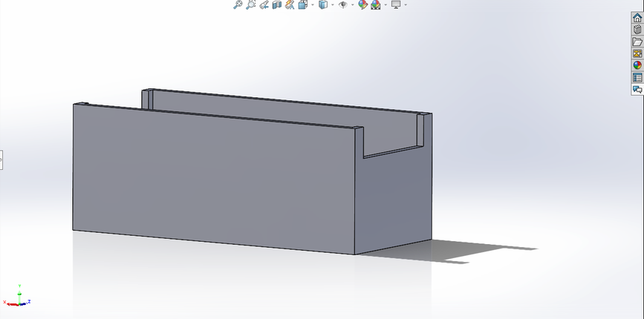Open the Custom Properties tab
This screenshot has height=319, width=644.
(x=637, y=77)
